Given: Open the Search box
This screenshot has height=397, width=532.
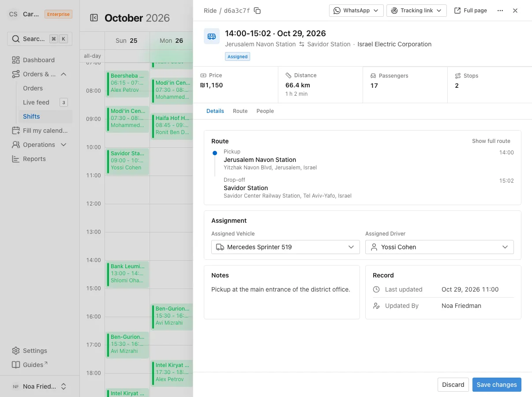Looking at the screenshot, I should (x=40, y=39).
